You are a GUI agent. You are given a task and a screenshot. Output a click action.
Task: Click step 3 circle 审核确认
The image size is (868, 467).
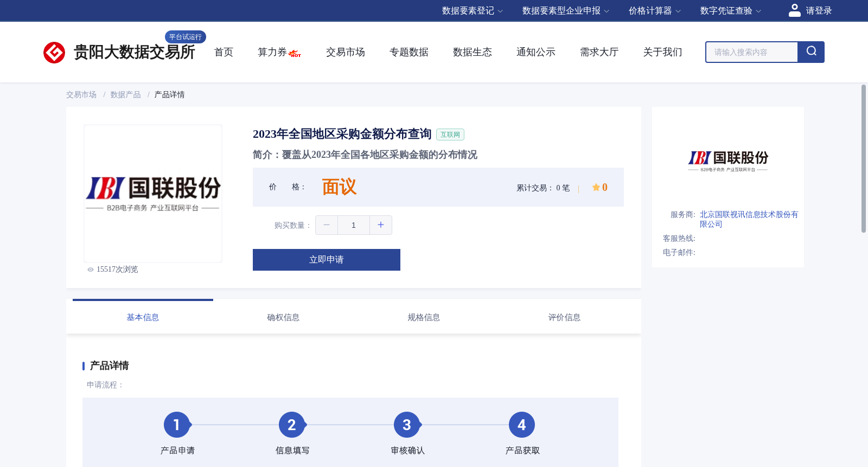tap(407, 425)
